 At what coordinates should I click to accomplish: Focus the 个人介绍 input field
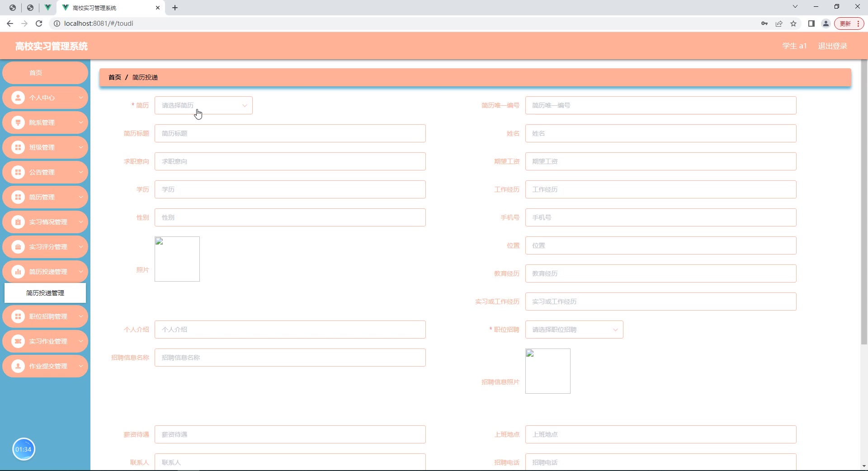point(290,330)
